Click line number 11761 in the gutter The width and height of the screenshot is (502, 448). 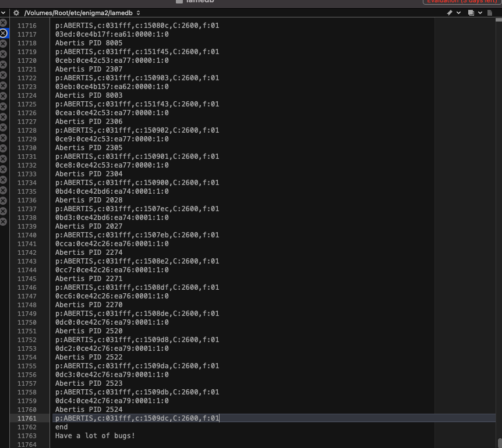tap(26, 418)
